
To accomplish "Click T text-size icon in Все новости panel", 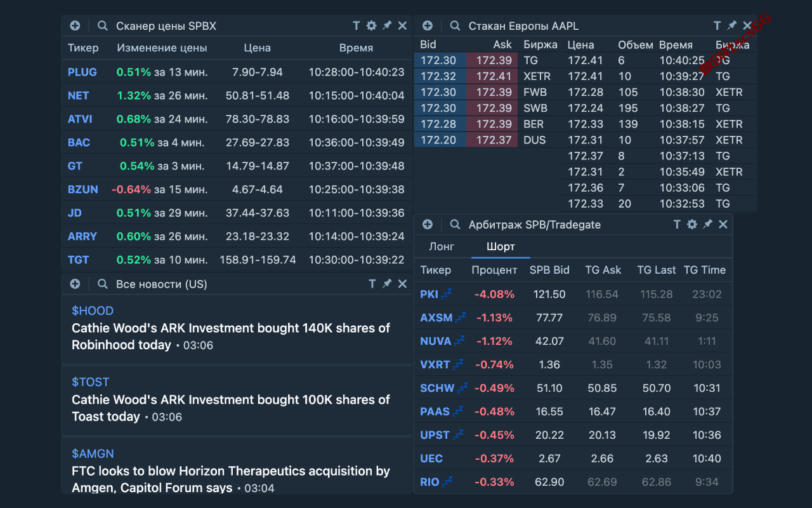I will pyautogui.click(x=372, y=284).
